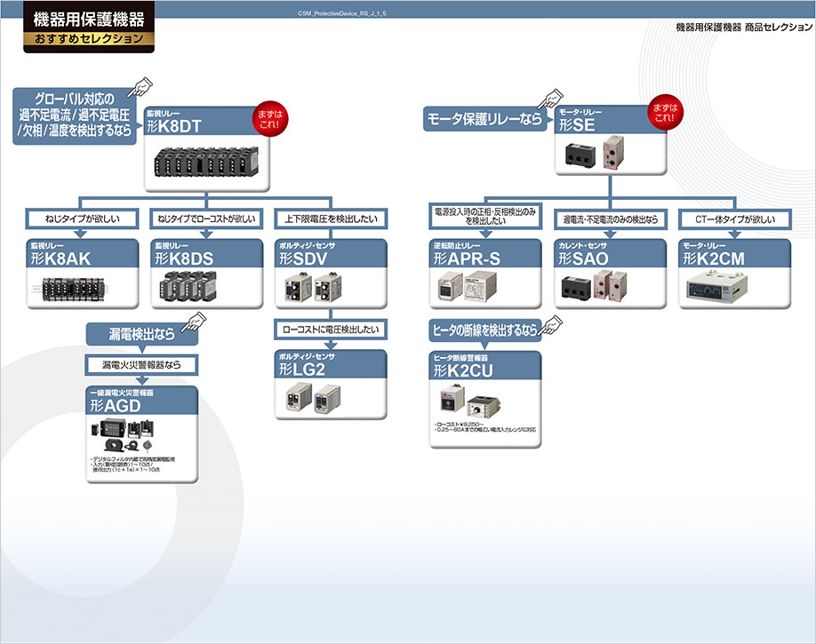This screenshot has height=644, width=816.
Task: Click the SAO sensor product image
Action: [594, 287]
